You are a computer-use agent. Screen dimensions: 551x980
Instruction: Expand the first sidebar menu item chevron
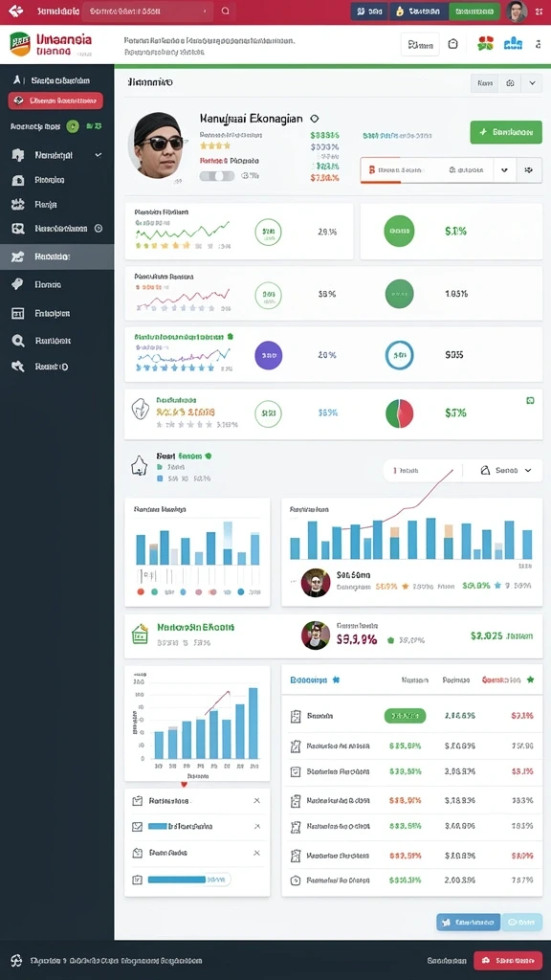[x=99, y=155]
